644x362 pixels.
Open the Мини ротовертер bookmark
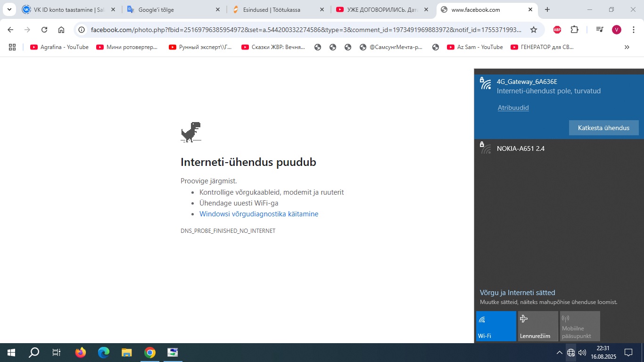point(127,47)
